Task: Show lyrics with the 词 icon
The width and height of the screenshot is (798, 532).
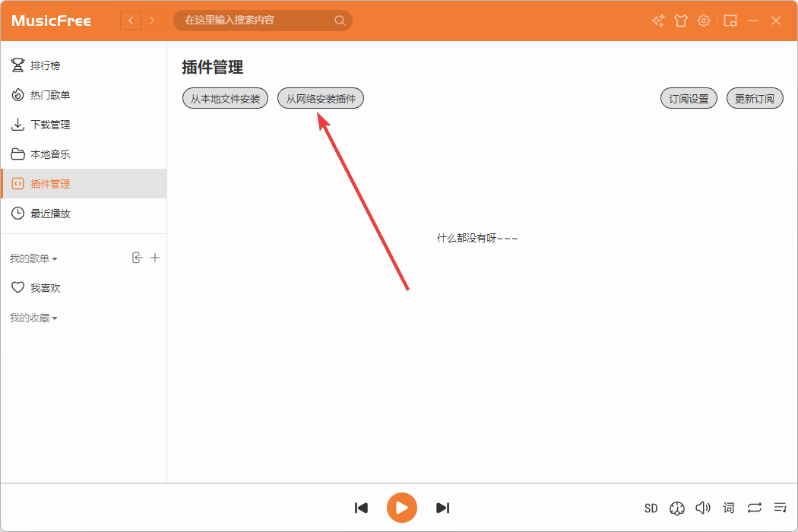Action: click(728, 508)
